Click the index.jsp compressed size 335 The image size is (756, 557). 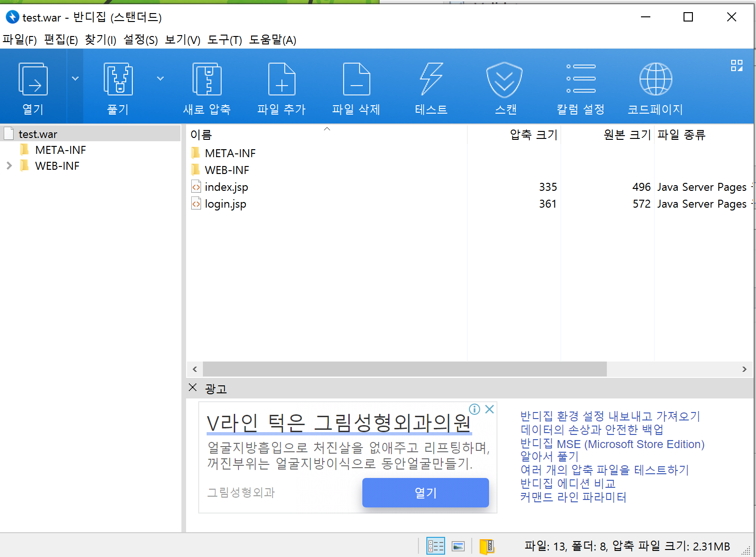(548, 187)
